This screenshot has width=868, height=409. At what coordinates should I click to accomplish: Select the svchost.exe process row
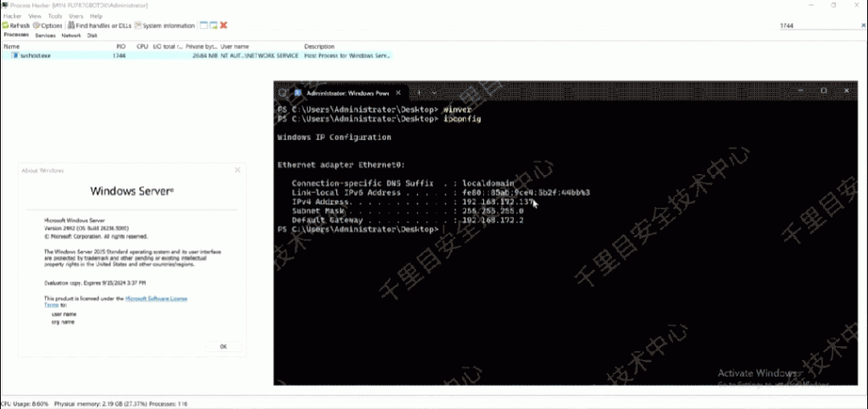tap(197, 56)
